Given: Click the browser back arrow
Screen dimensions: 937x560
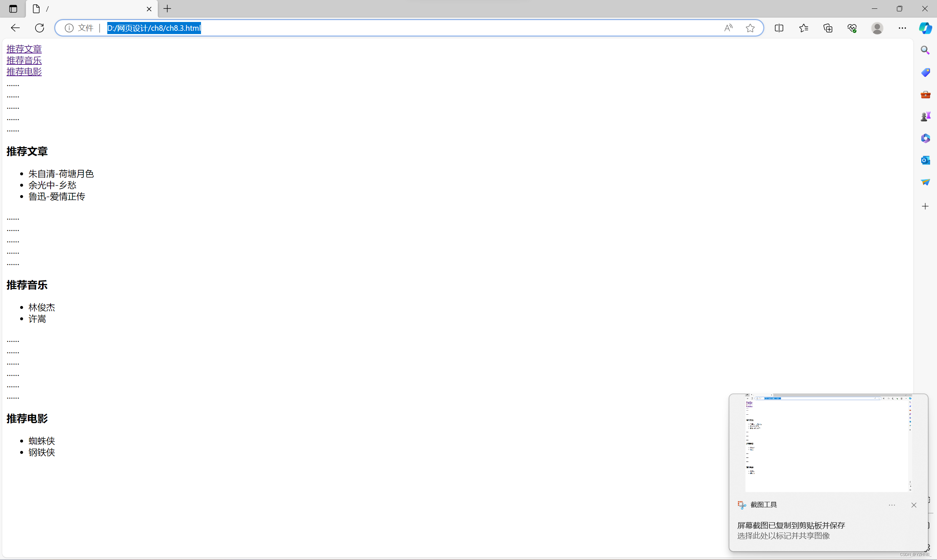Looking at the screenshot, I should point(15,28).
